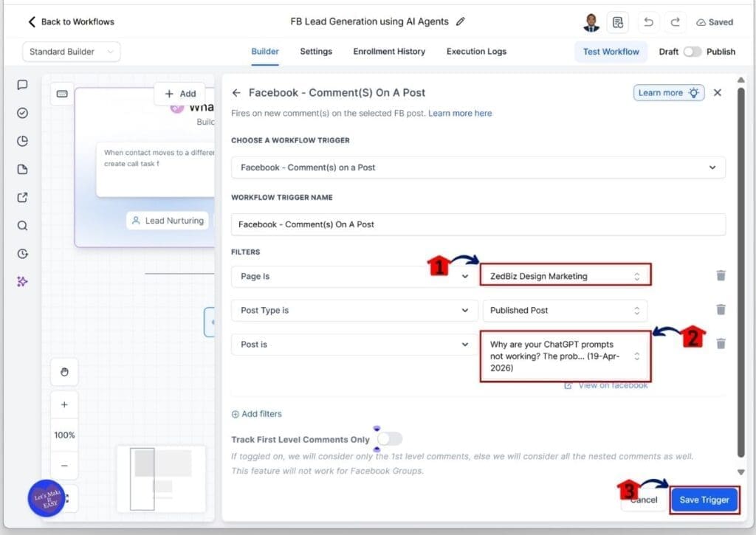The height and width of the screenshot is (535, 756).
Task: Select the checkmark actions icon in sidebar
Action: (x=22, y=114)
